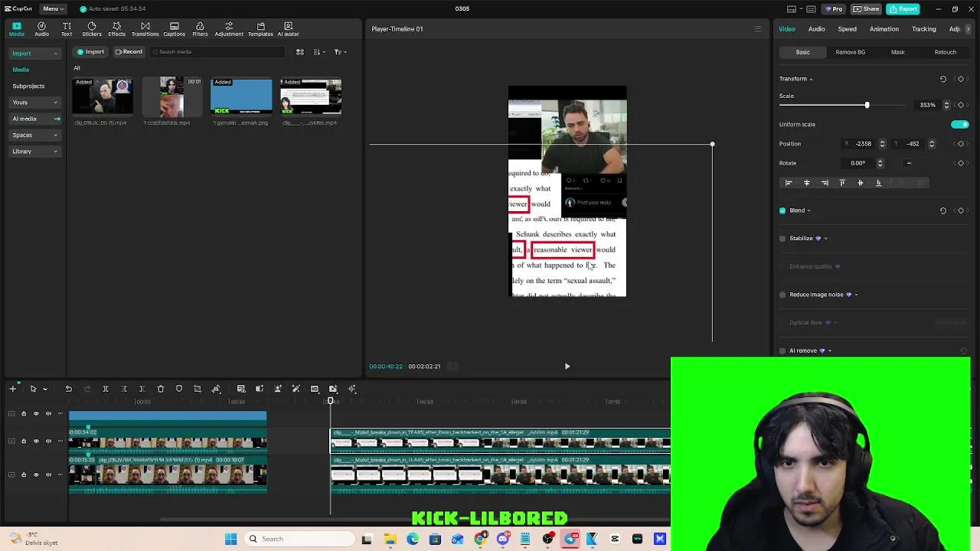Open the Transitions panel
980x551 pixels.
coord(145,29)
